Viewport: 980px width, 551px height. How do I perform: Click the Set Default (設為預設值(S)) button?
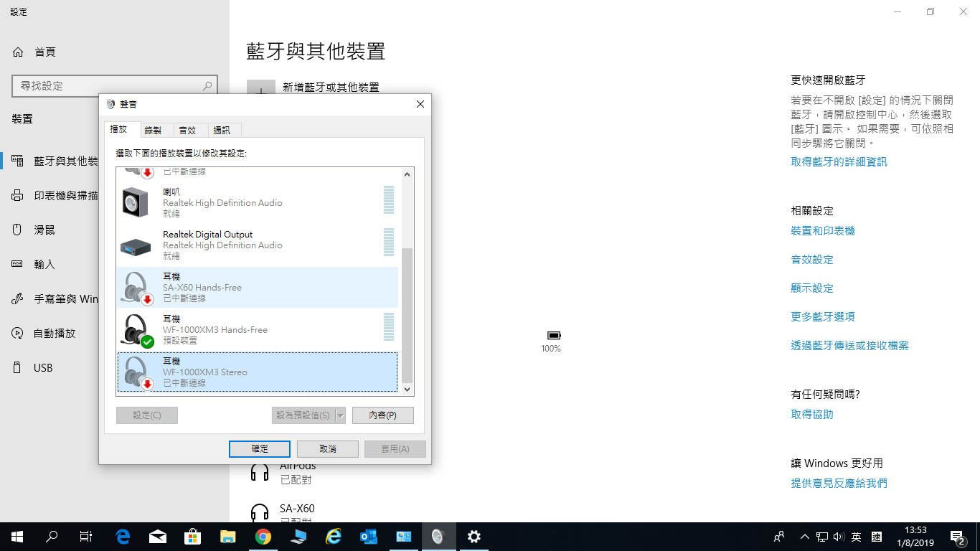303,415
